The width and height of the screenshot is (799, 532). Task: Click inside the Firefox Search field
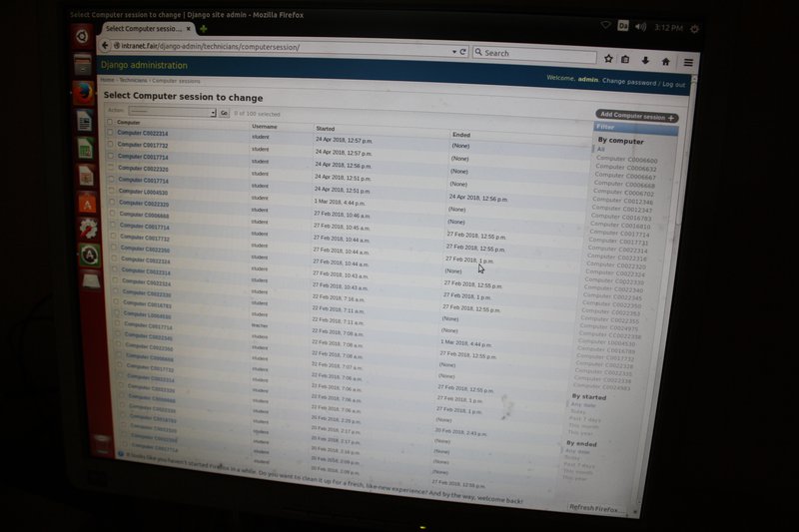pos(534,54)
